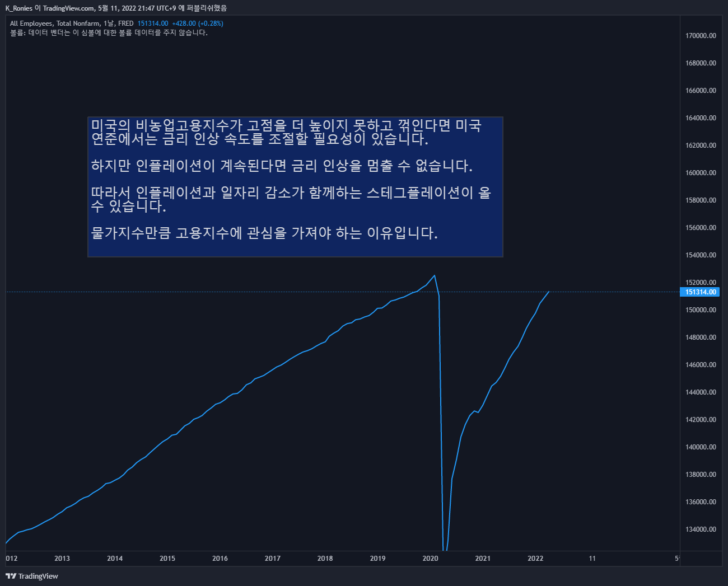
Task: Select the 144000.00 price axis label
Action: (x=701, y=392)
